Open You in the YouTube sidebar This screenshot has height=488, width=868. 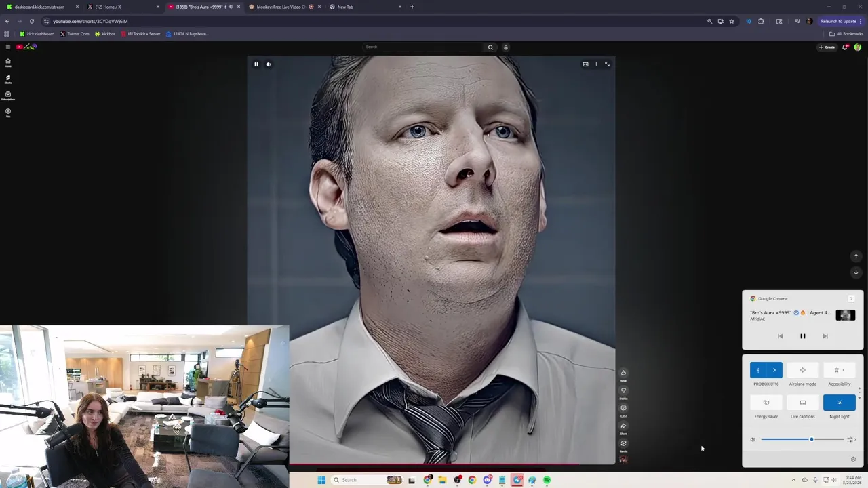point(8,113)
